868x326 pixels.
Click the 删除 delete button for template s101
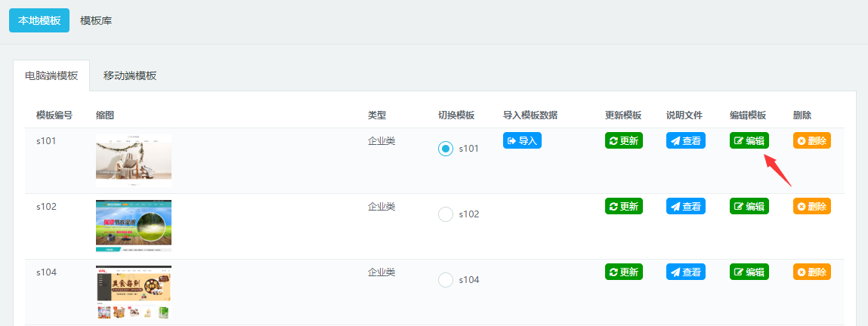point(811,140)
